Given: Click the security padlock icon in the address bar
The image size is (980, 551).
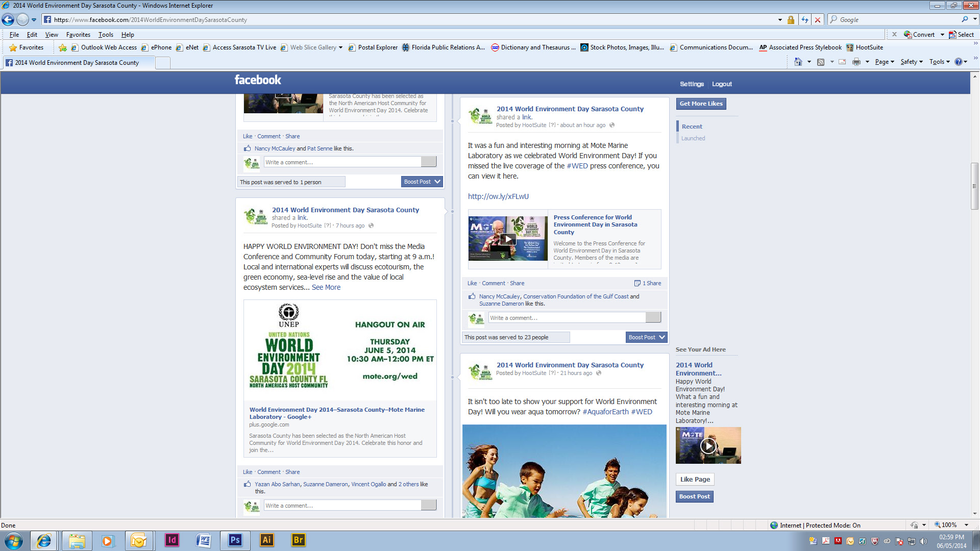Looking at the screenshot, I should [791, 20].
